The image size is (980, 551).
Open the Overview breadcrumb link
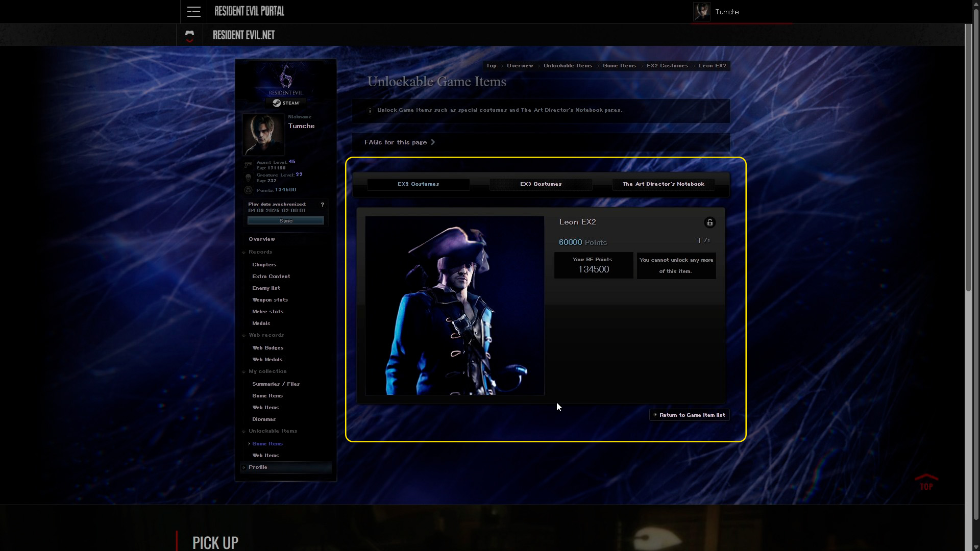pos(520,66)
